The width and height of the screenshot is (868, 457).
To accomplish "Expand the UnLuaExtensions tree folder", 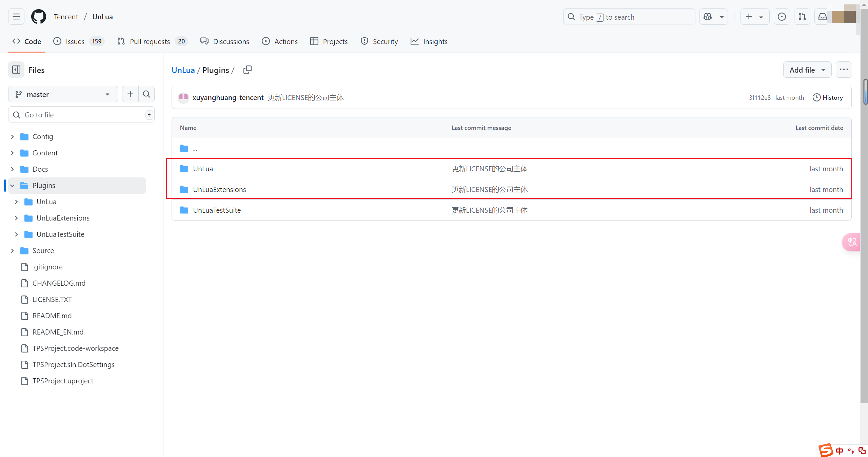I will pos(17,218).
